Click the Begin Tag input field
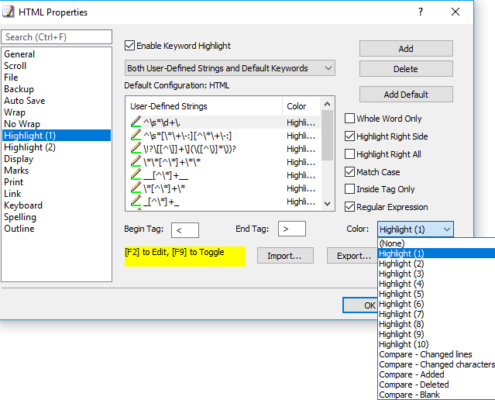Viewport: 495px width, 400px height. coord(185,230)
